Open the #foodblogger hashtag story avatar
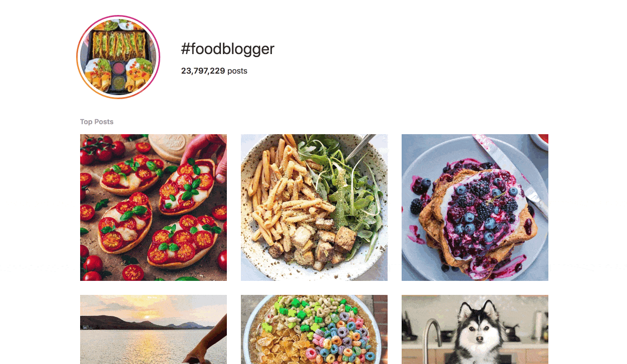This screenshot has height=364, width=627. pyautogui.click(x=118, y=57)
